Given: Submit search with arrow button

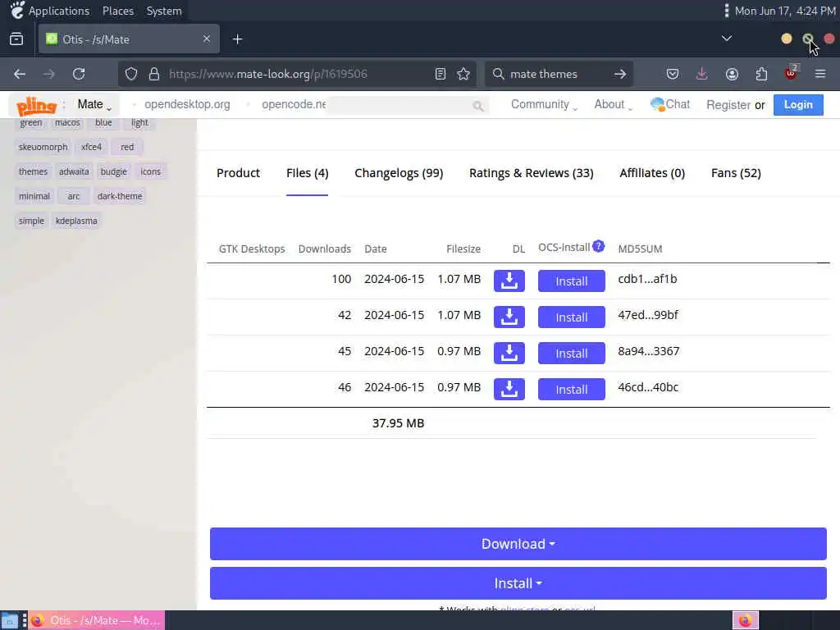Looking at the screenshot, I should pyautogui.click(x=620, y=74).
